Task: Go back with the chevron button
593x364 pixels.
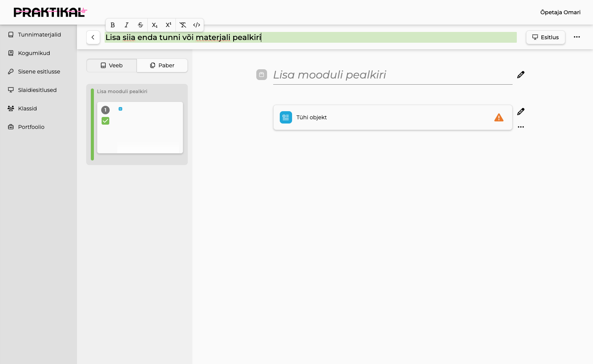Action: tap(93, 37)
